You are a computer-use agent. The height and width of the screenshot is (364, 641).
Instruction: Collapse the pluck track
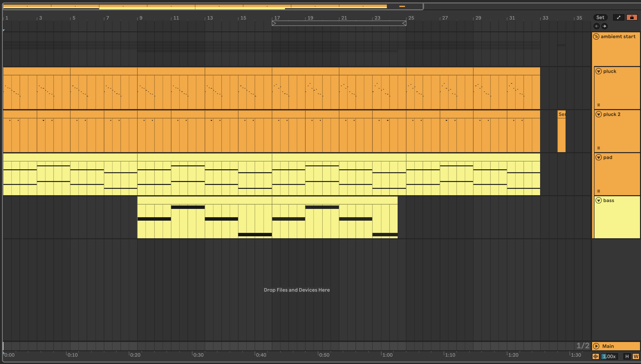598,71
